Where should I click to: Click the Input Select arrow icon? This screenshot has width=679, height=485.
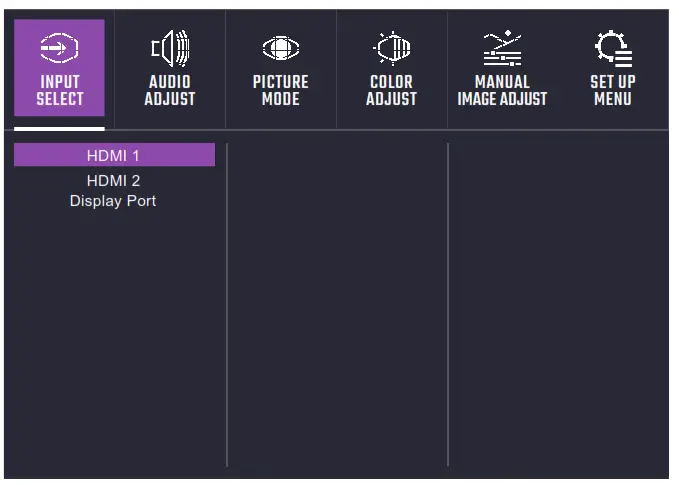59,47
